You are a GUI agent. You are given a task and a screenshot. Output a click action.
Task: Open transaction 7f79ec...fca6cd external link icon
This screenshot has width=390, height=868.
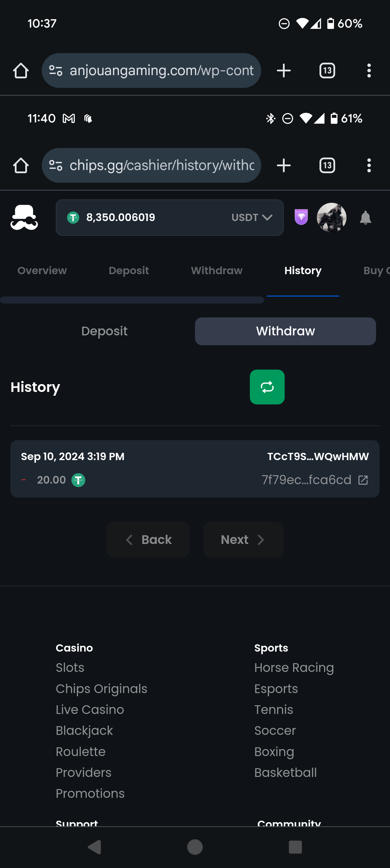(363, 480)
